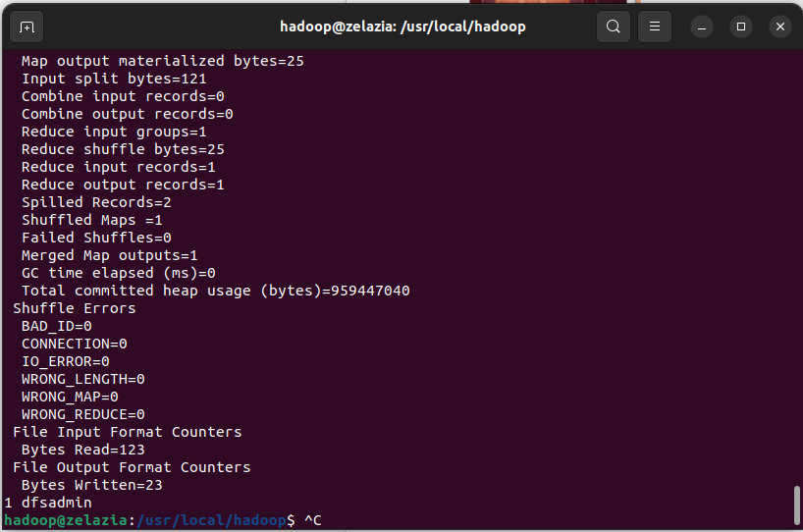
Task: Click the line 'Map output materialized bytes=25'
Action: pyautogui.click(x=163, y=61)
